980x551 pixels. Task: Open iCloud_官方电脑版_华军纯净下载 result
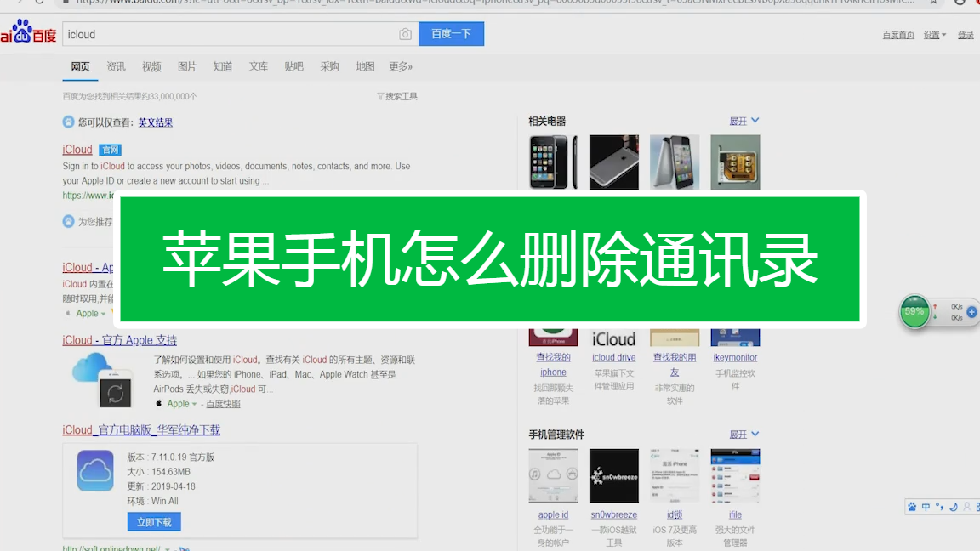141,429
